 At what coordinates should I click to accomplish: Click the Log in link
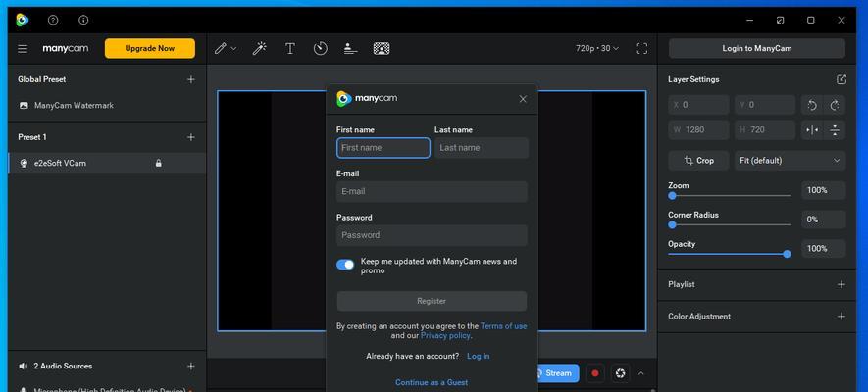[x=479, y=356]
